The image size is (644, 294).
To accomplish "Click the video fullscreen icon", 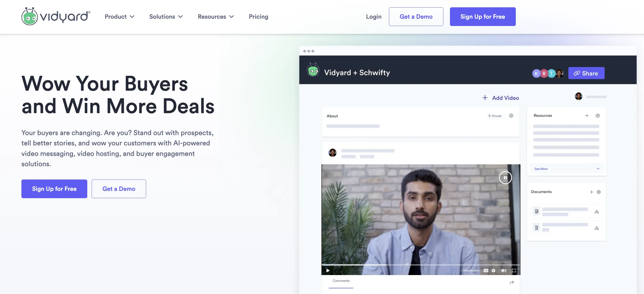I will (x=514, y=270).
